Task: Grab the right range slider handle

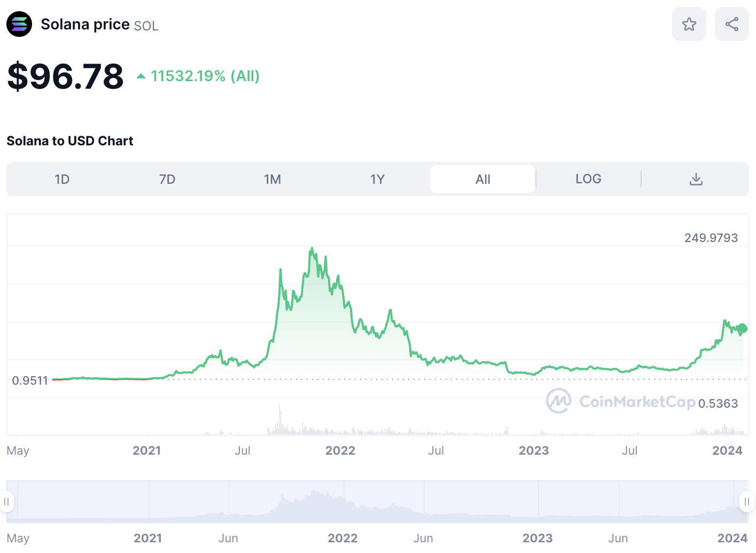Action: [x=747, y=502]
